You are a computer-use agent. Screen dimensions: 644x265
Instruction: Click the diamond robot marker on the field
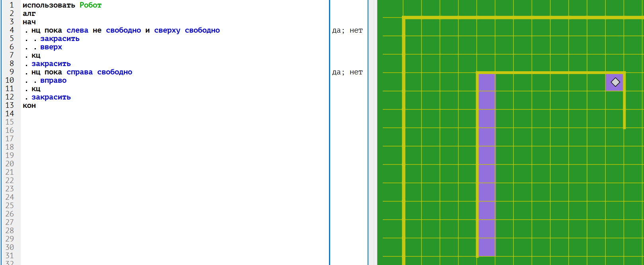tap(615, 82)
